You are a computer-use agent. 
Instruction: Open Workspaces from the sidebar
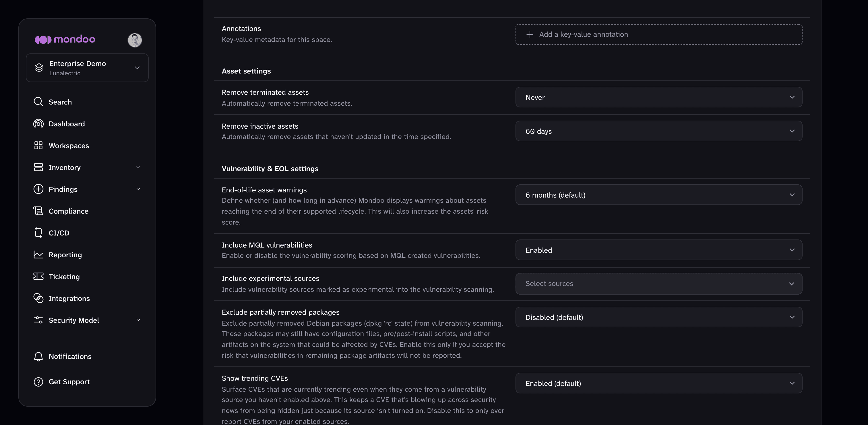click(69, 146)
